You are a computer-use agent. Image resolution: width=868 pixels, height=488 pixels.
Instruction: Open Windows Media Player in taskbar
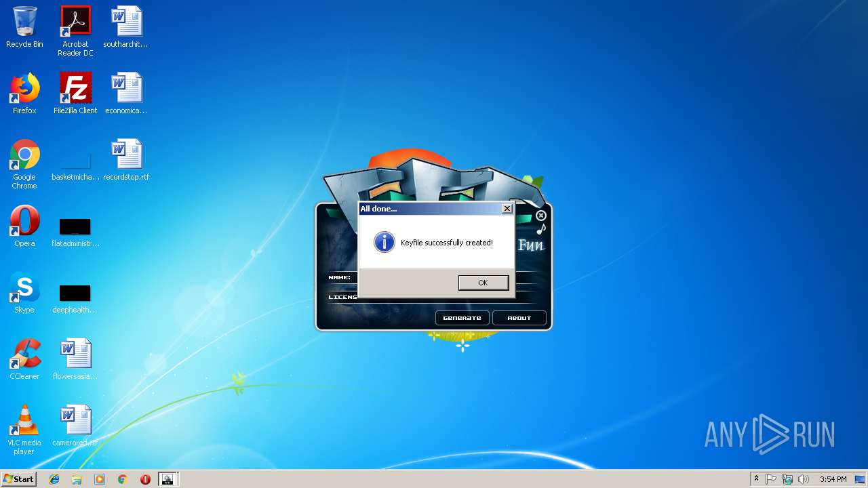[100, 479]
